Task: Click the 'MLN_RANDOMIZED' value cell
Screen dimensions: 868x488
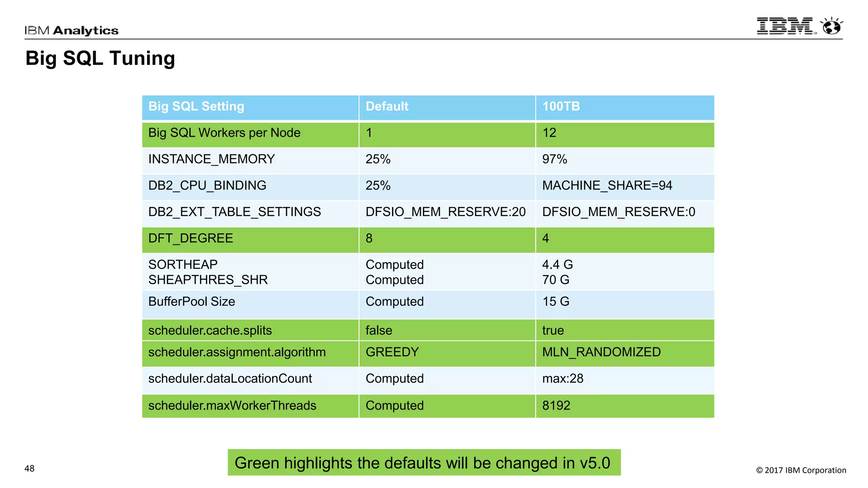Action: (x=625, y=354)
